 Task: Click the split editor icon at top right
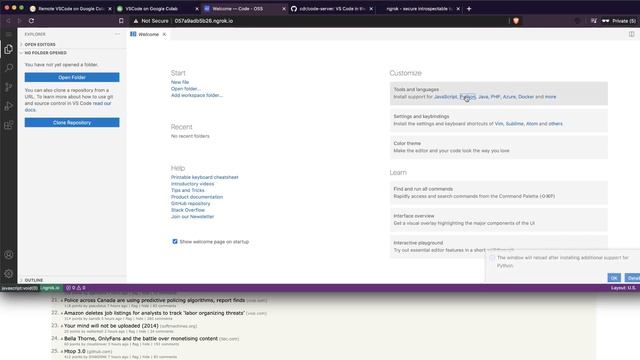(631, 34)
